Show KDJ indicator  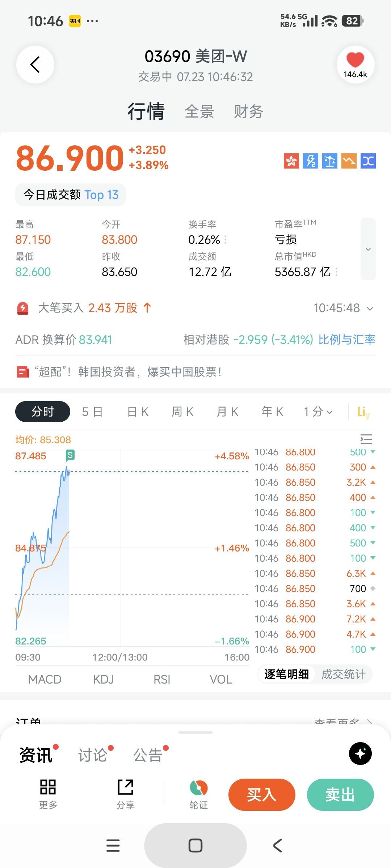[x=104, y=680]
